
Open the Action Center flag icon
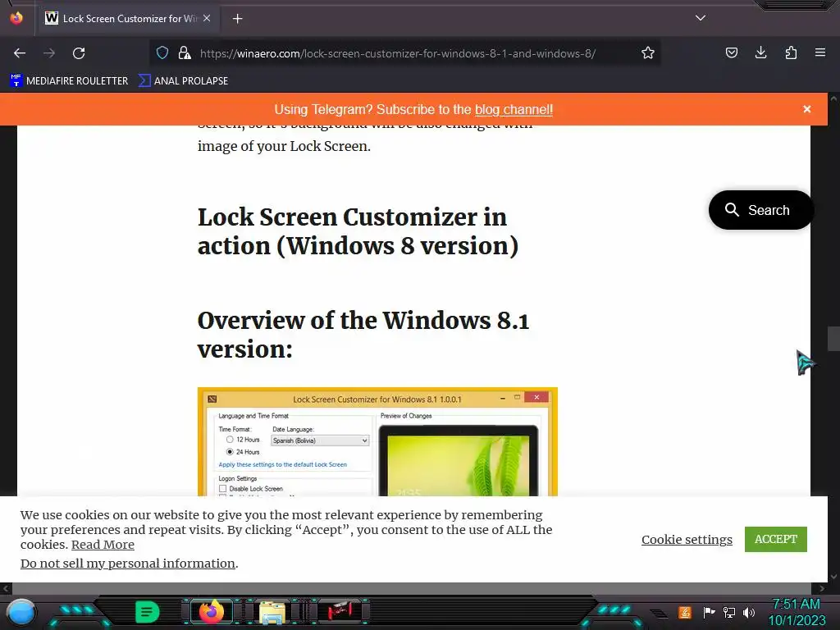point(709,612)
